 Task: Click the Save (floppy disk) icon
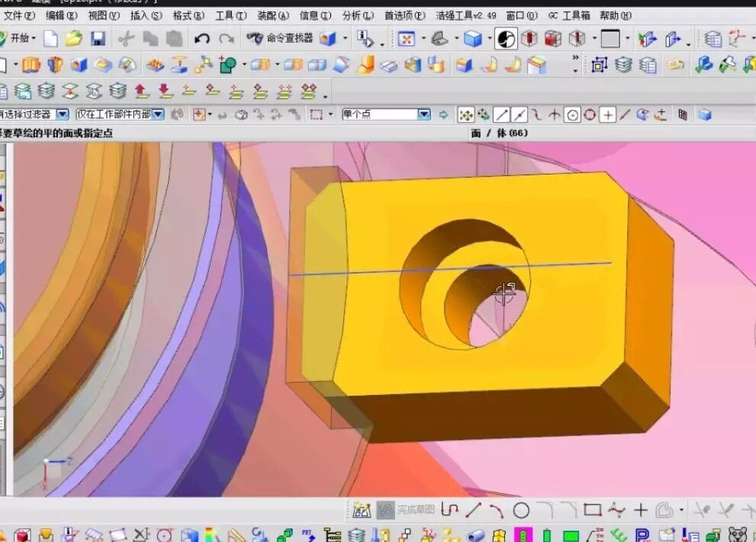tap(98, 38)
